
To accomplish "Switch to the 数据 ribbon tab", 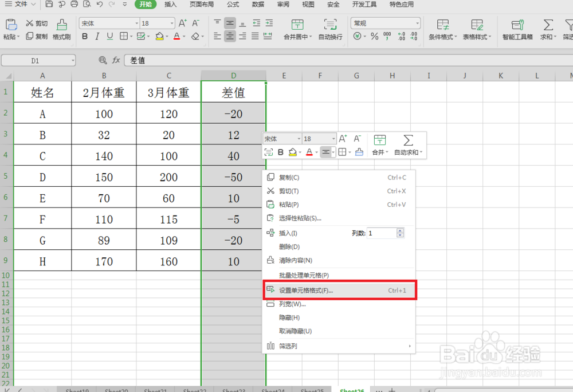I will 260,5.
